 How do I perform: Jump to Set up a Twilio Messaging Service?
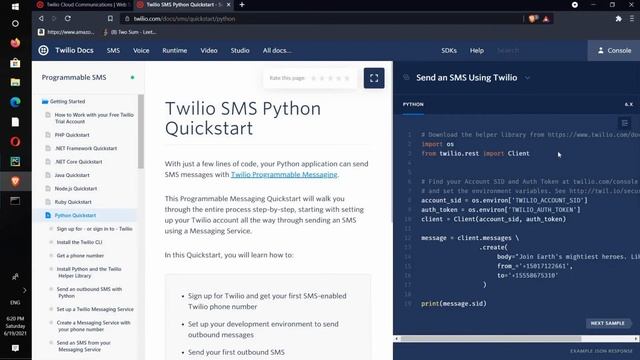point(95,309)
